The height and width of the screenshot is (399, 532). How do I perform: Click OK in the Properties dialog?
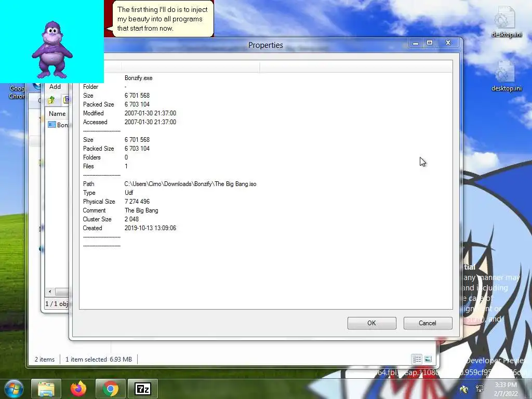[371, 323]
